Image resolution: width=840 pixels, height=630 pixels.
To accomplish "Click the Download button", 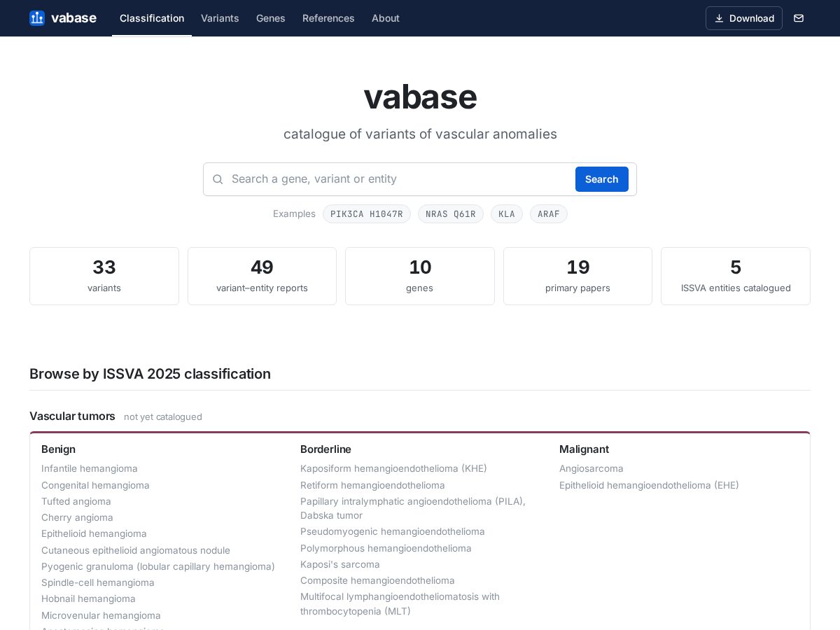I will [x=744, y=18].
